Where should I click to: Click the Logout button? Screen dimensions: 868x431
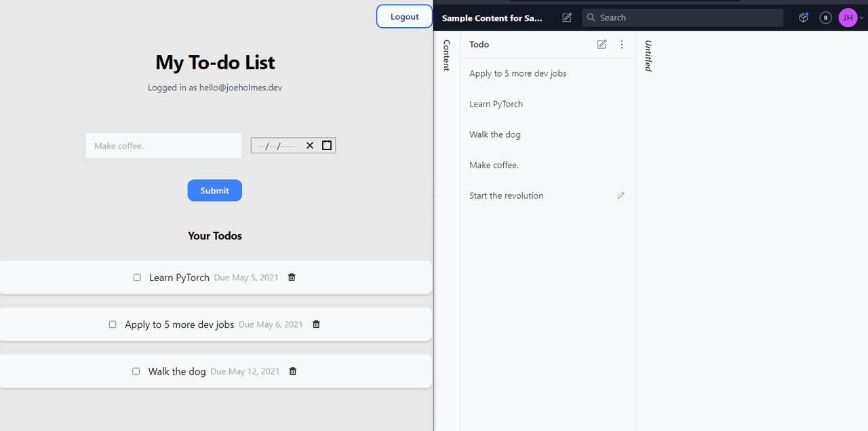404,16
